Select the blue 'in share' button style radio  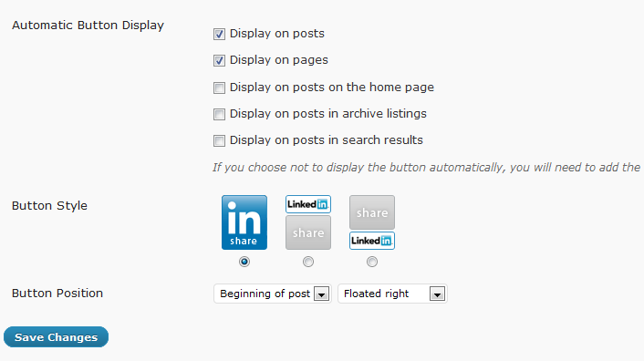[244, 262]
